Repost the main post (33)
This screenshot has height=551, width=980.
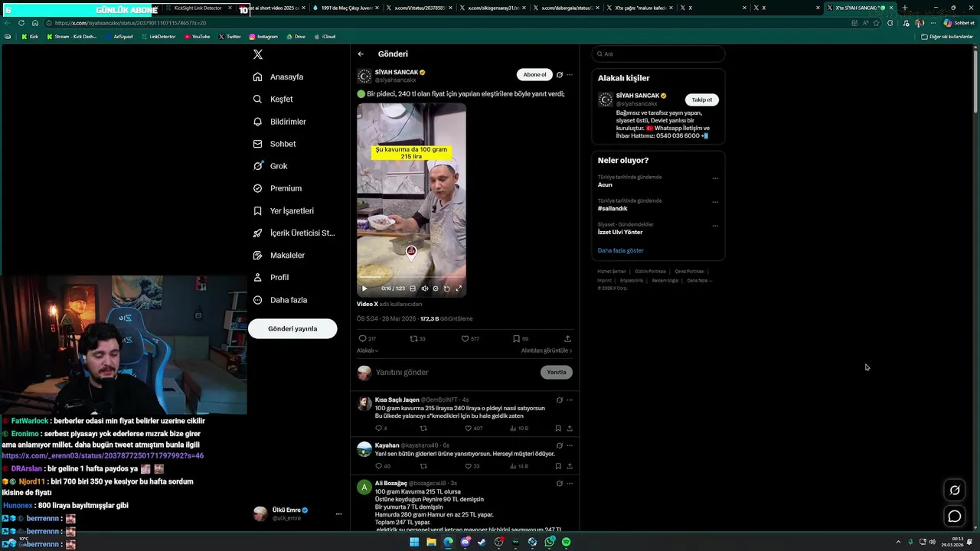(x=417, y=338)
